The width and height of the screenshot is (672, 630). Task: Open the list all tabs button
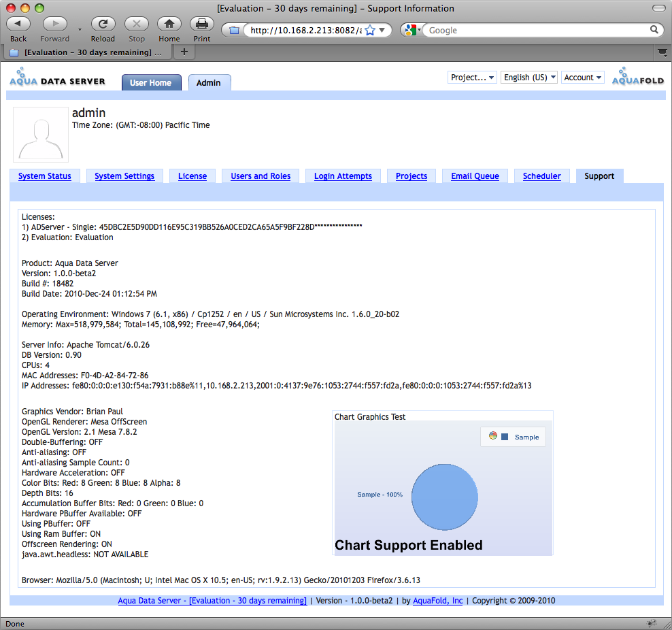point(662,52)
